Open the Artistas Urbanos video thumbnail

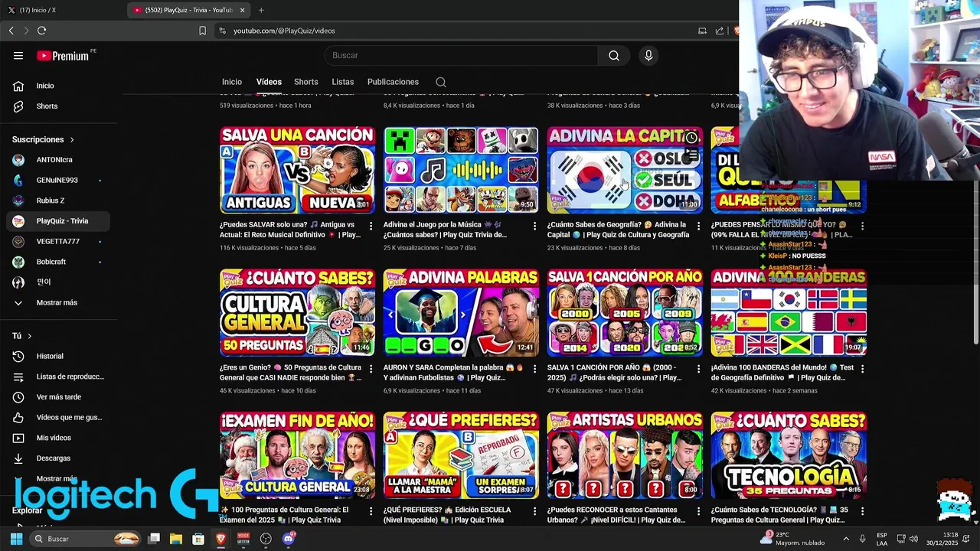coord(625,455)
